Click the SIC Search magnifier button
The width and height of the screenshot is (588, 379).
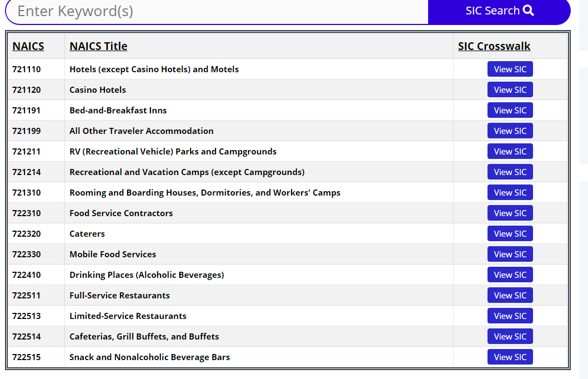pos(499,11)
